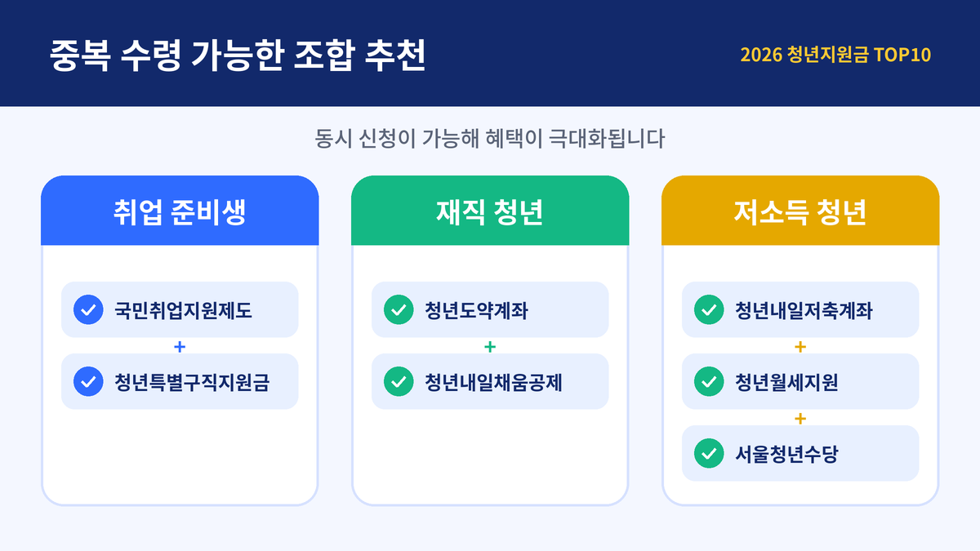
Task: Click the 서울청년수당 item label
Action: pyautogui.click(x=786, y=453)
